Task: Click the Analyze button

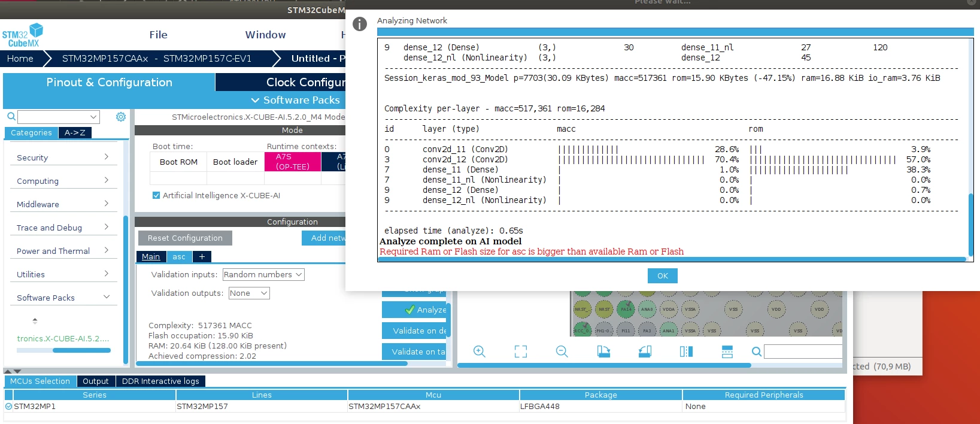Action: coord(414,310)
